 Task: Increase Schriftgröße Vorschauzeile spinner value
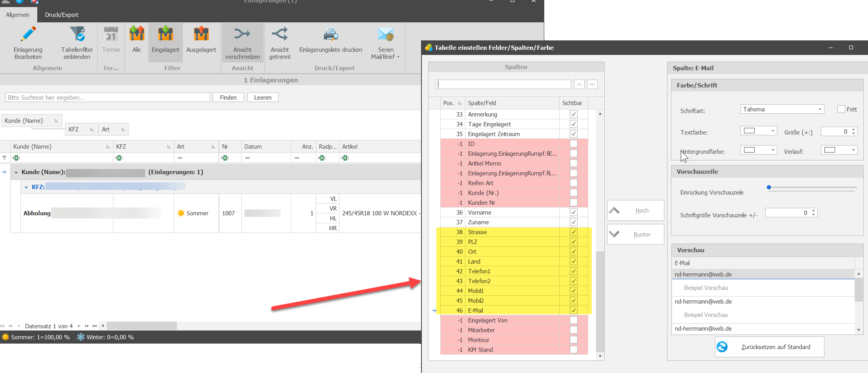[x=813, y=211]
